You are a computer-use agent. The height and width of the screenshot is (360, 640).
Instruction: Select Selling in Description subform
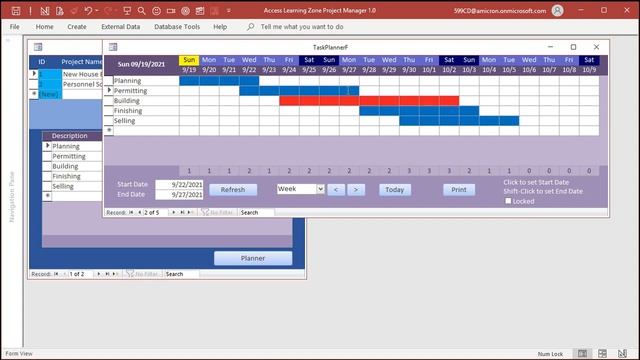[76, 186]
